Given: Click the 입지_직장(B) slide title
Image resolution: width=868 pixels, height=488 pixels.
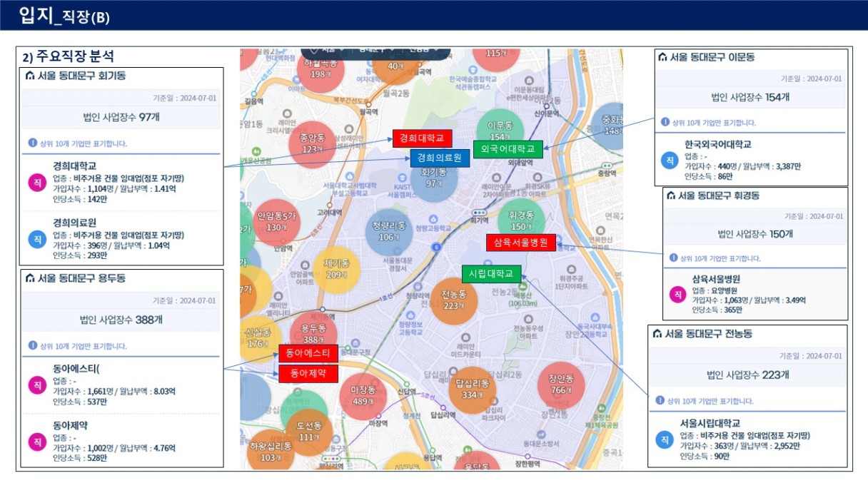Looking at the screenshot, I should [x=64, y=15].
